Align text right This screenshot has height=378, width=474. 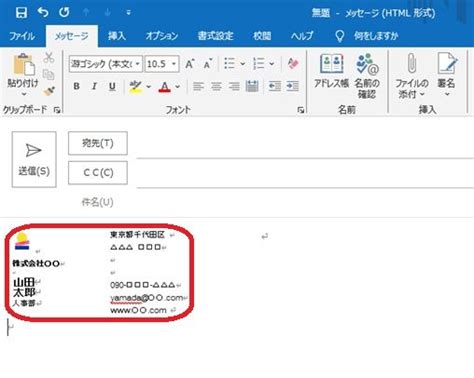point(234,87)
